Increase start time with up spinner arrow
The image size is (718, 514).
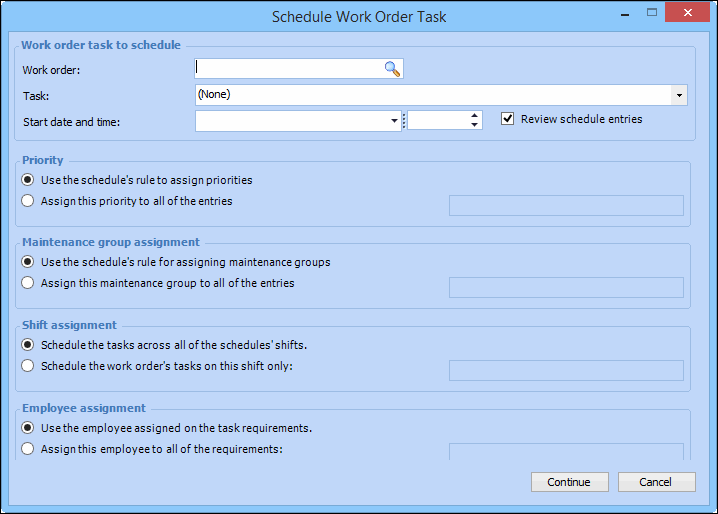click(x=474, y=116)
